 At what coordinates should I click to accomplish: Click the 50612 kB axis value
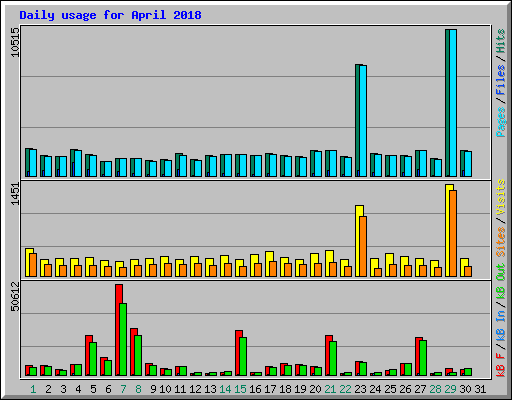[x=15, y=296]
